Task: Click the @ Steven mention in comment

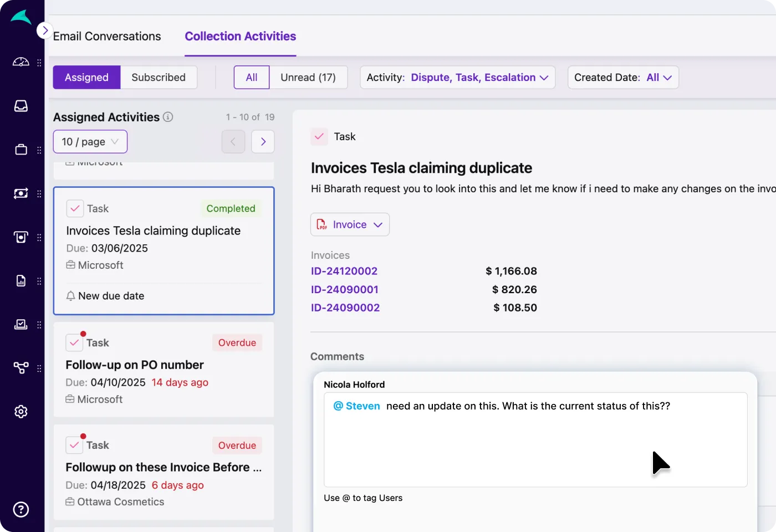Action: pyautogui.click(x=356, y=406)
